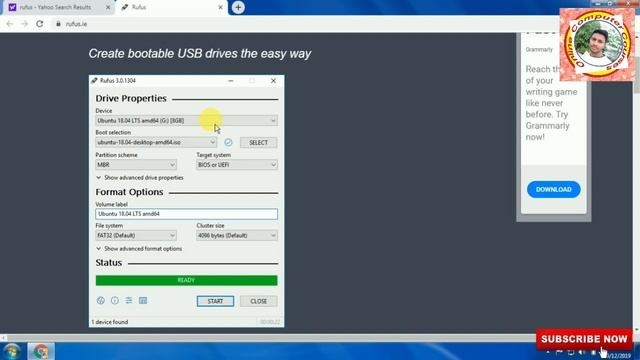This screenshot has width=640, height=360.
Task: Open the Cluster size dropdown
Action: 237,236
